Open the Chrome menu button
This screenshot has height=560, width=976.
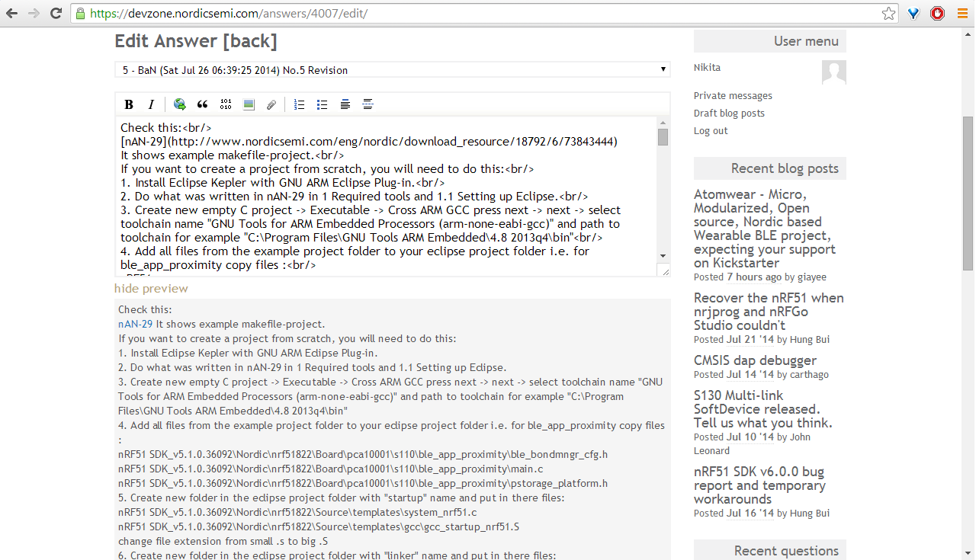[x=962, y=13]
